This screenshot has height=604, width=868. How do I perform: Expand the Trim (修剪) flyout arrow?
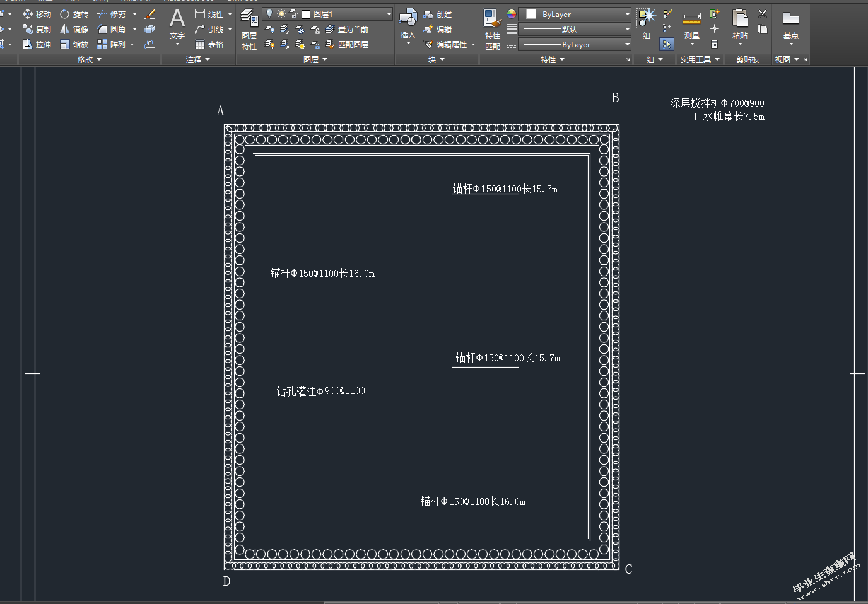tap(134, 14)
